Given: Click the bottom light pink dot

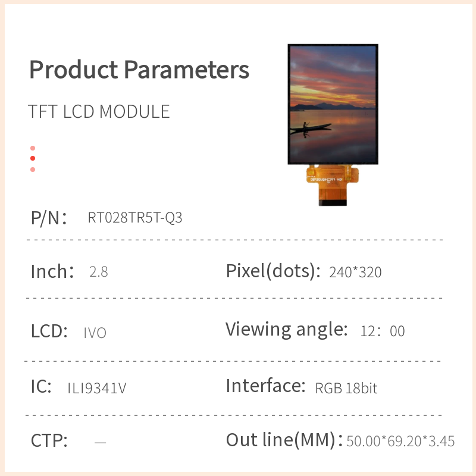Looking at the screenshot, I should (x=33, y=170).
